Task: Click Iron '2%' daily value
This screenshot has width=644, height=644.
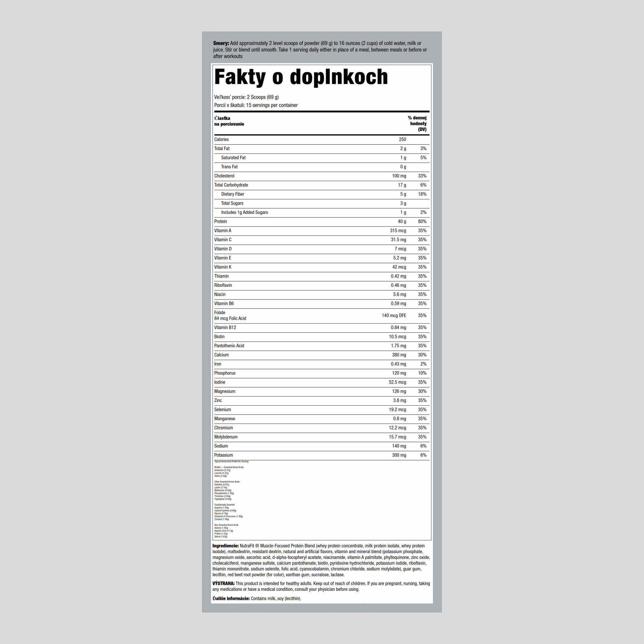Action: point(423,364)
